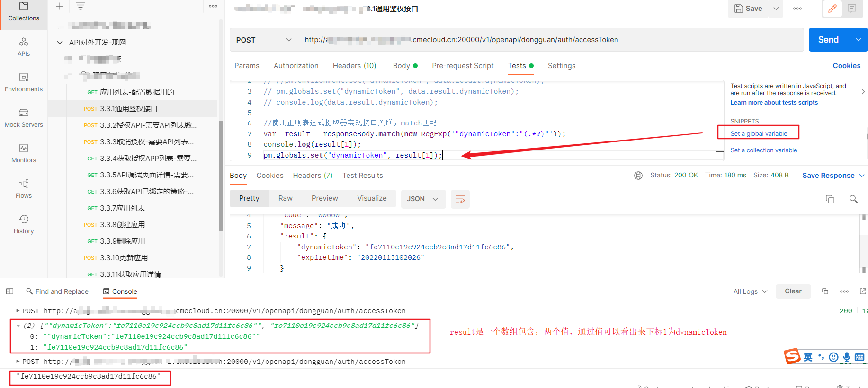Select the POST 3.3.8创建应用 request
Screen dimensions: 868x388
click(133, 225)
